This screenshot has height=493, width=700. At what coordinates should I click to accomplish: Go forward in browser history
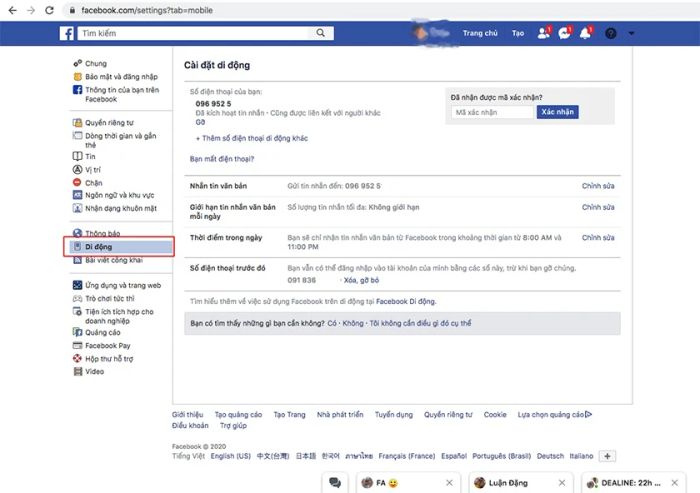pos(31,10)
